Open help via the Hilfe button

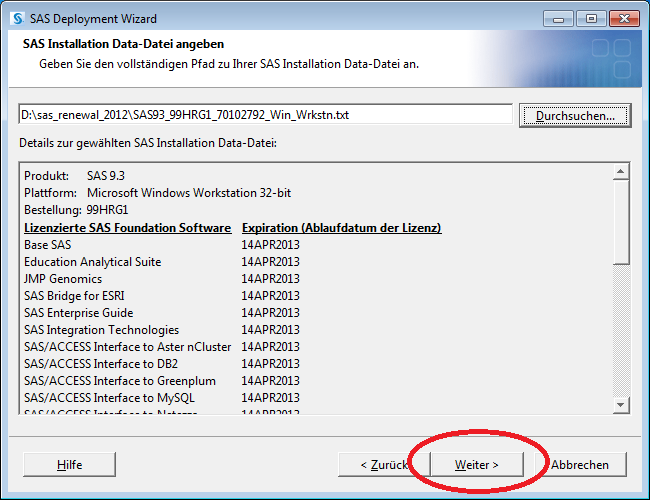click(69, 465)
